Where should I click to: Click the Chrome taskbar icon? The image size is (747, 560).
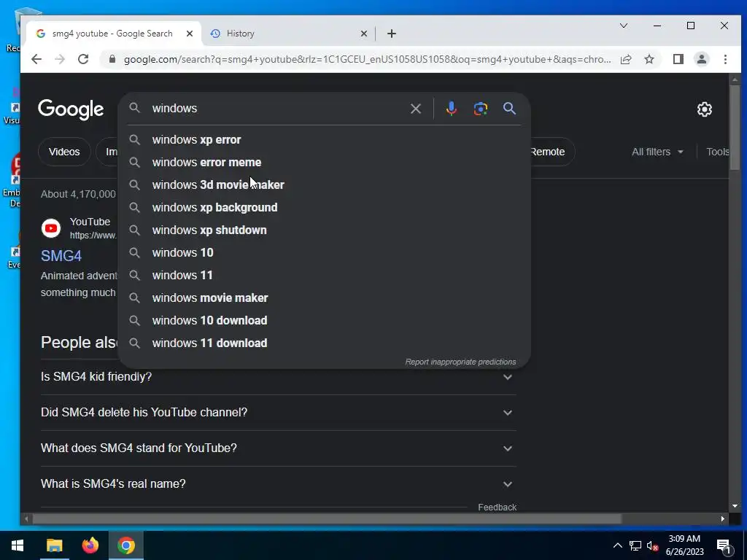pyautogui.click(x=126, y=545)
